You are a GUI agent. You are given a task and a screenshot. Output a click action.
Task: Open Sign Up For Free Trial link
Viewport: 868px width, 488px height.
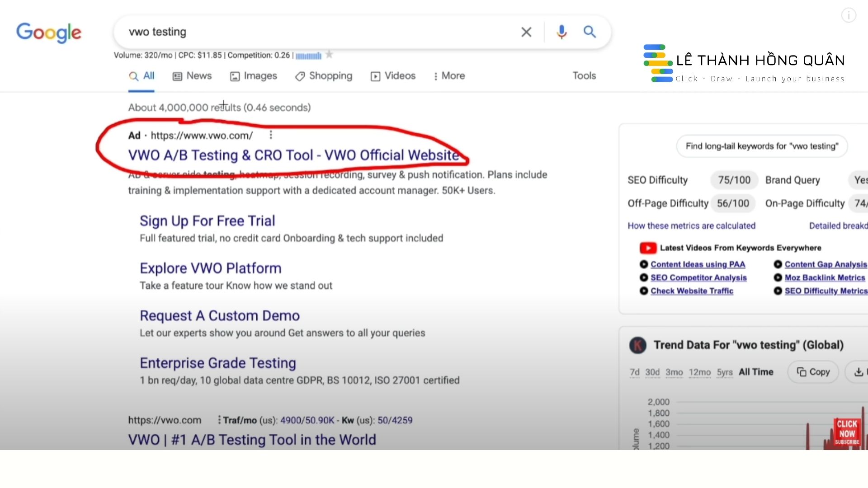pos(207,221)
